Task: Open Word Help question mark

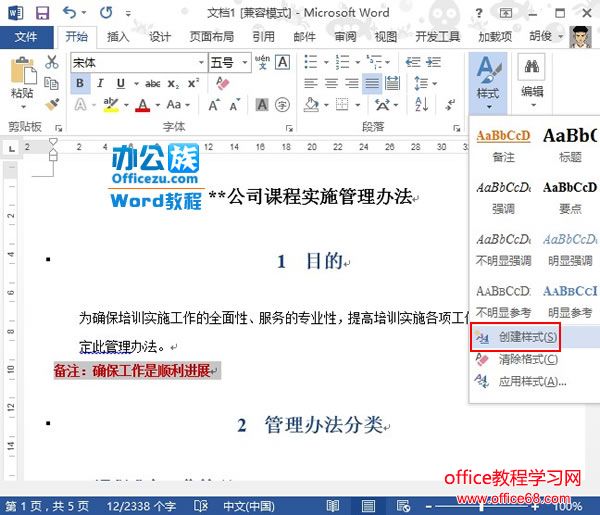Action: (479, 13)
